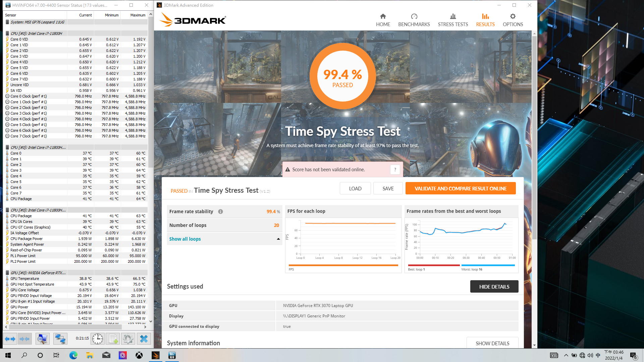Viewport: 644px width, 362px height.
Task: Select the Core 7 Clock (perf #1) row
Action: click(75, 136)
